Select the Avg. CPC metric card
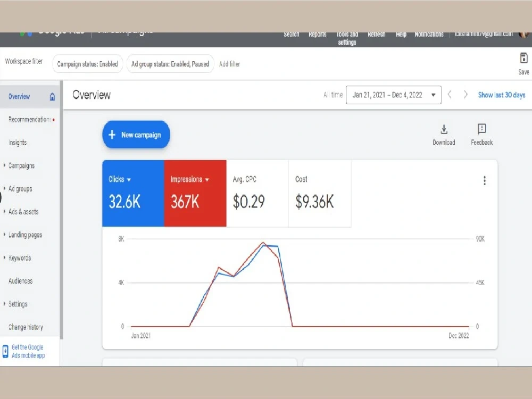Viewport: 532px width, 399px height. [257, 193]
